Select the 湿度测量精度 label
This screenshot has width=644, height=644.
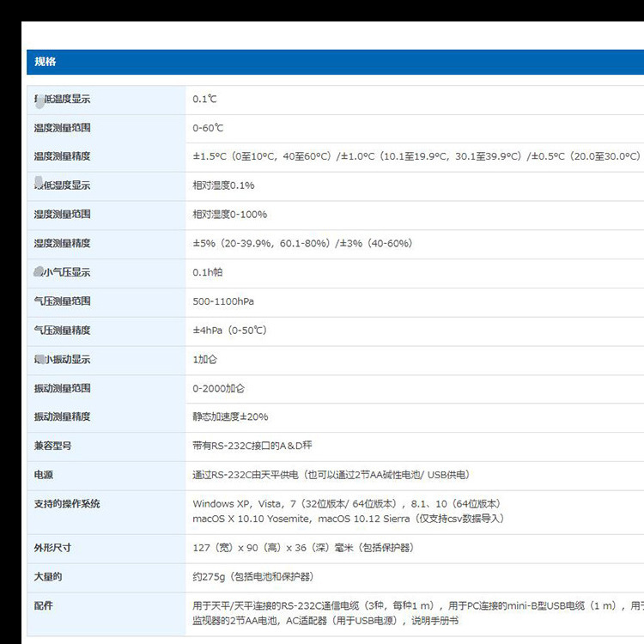click(62, 244)
